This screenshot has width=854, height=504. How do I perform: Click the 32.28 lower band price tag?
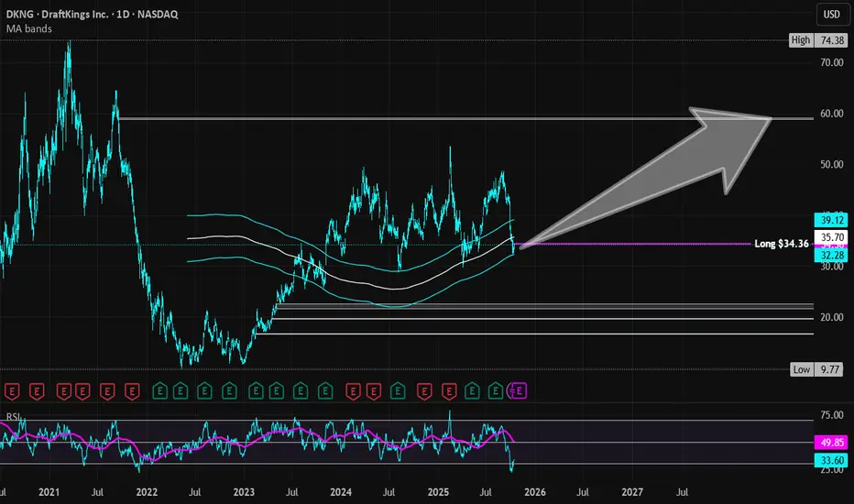pos(831,255)
